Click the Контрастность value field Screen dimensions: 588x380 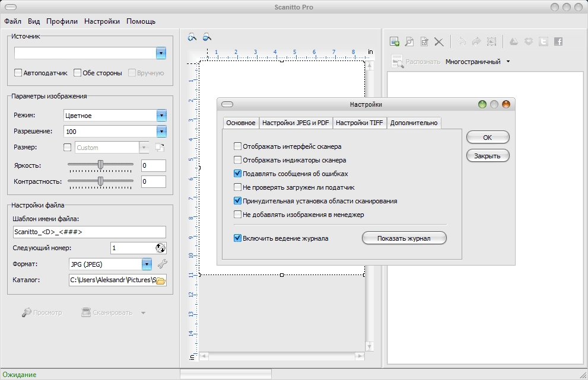coord(153,182)
